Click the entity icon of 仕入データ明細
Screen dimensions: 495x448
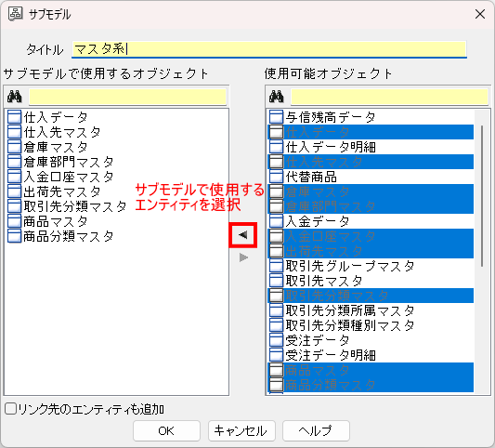276,147
